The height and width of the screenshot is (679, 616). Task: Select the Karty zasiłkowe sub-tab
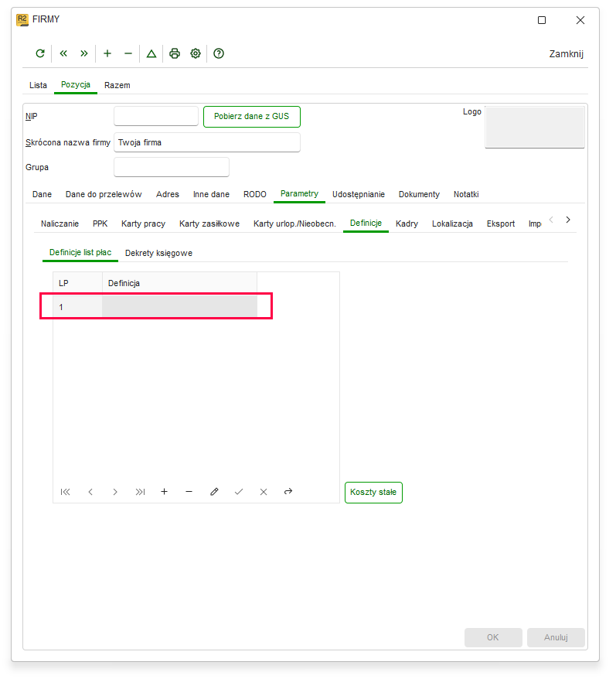[x=209, y=223]
